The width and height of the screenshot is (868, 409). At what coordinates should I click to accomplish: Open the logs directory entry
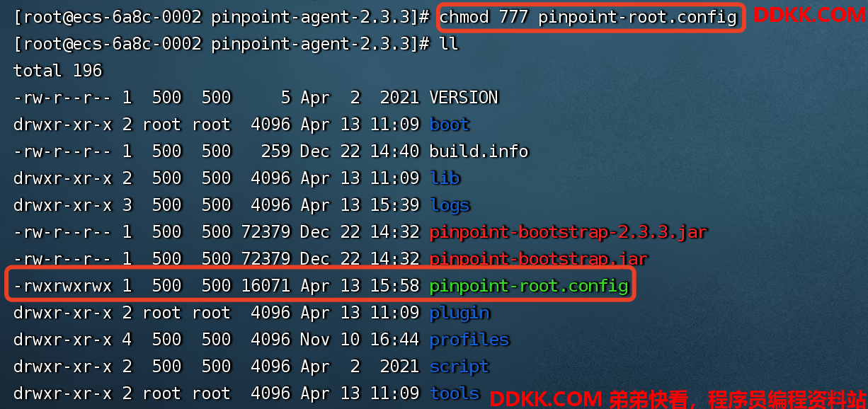tap(450, 205)
